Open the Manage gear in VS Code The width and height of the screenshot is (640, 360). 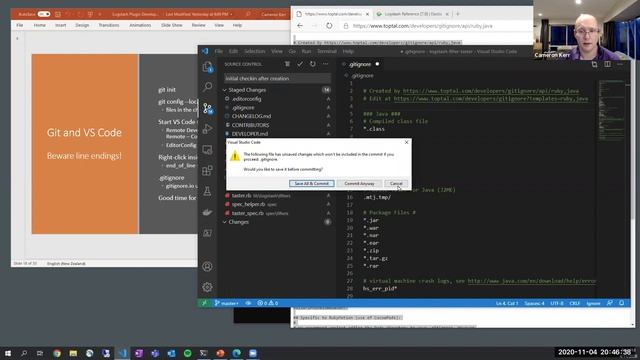[x=207, y=287]
